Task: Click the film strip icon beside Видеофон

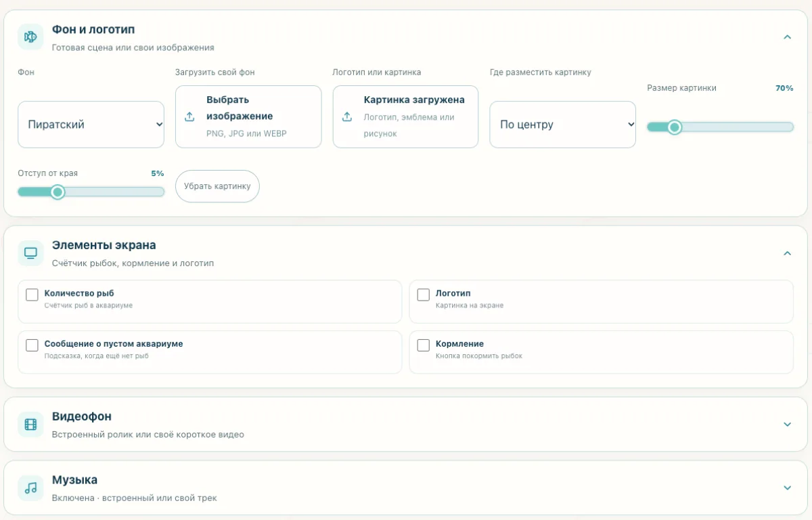Action: tap(30, 425)
